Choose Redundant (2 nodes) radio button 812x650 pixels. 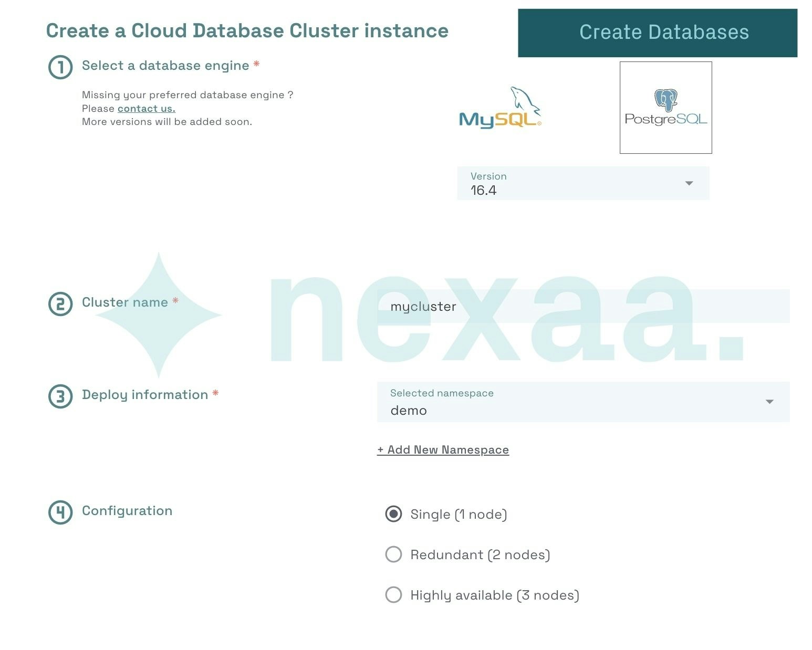tap(393, 554)
